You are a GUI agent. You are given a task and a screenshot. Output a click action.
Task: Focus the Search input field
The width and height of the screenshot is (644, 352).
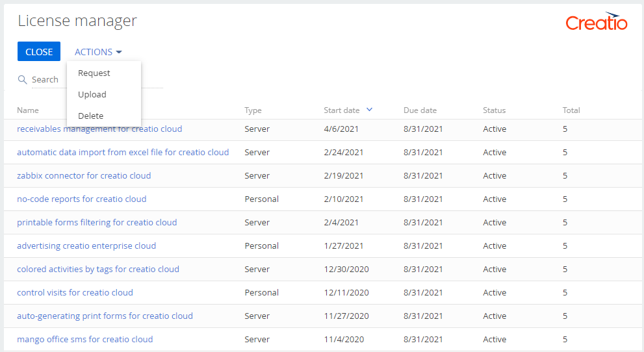[97, 80]
